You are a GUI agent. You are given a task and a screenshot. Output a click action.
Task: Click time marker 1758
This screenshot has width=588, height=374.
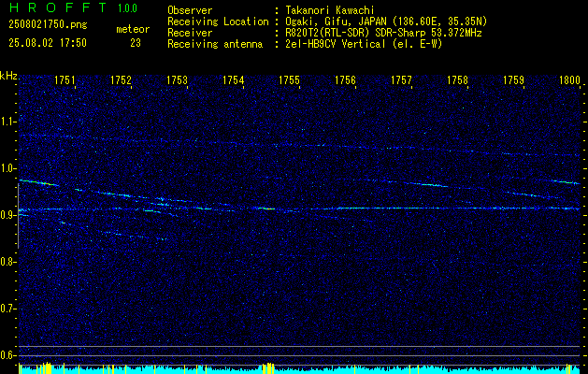click(x=457, y=80)
